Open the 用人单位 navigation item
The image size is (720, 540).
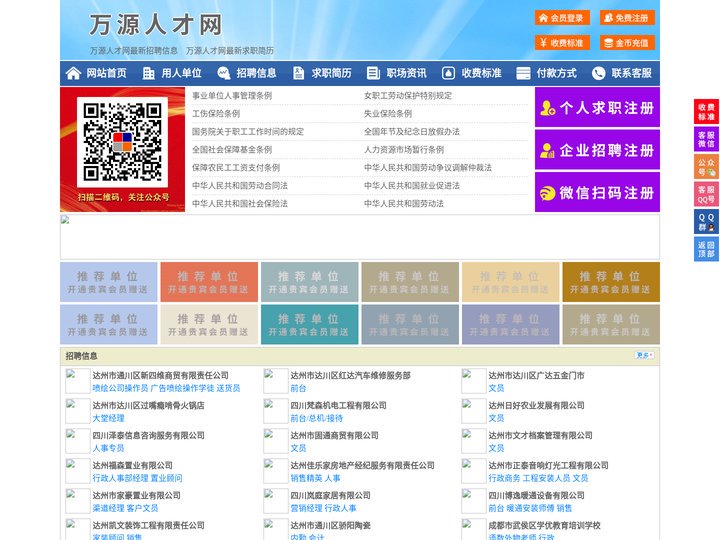tap(181, 73)
